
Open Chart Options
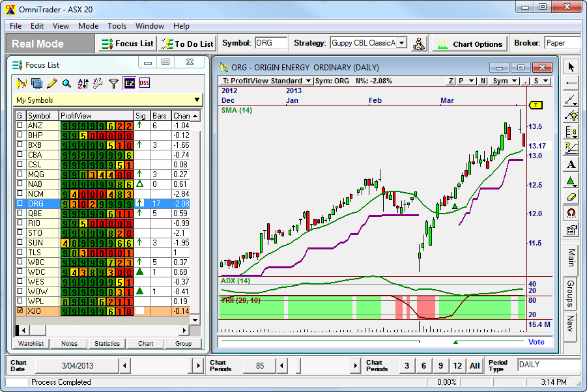471,44
